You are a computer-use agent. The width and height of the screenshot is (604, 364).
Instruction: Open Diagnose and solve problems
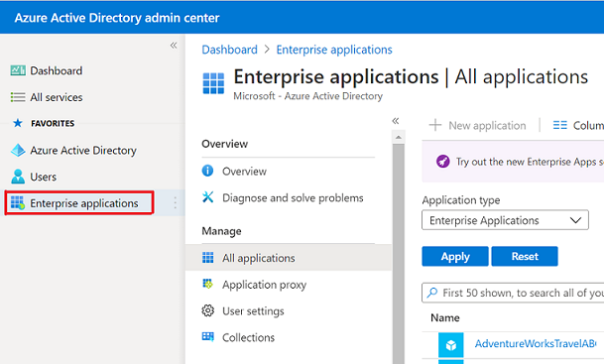pos(293,197)
